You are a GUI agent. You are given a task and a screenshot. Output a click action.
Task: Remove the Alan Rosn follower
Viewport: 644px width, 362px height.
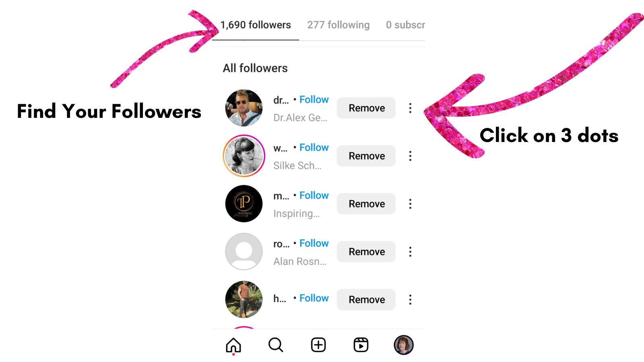[366, 252]
